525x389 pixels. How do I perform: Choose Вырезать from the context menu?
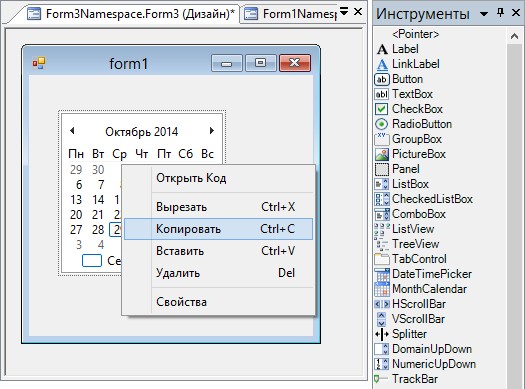pyautogui.click(x=218, y=207)
